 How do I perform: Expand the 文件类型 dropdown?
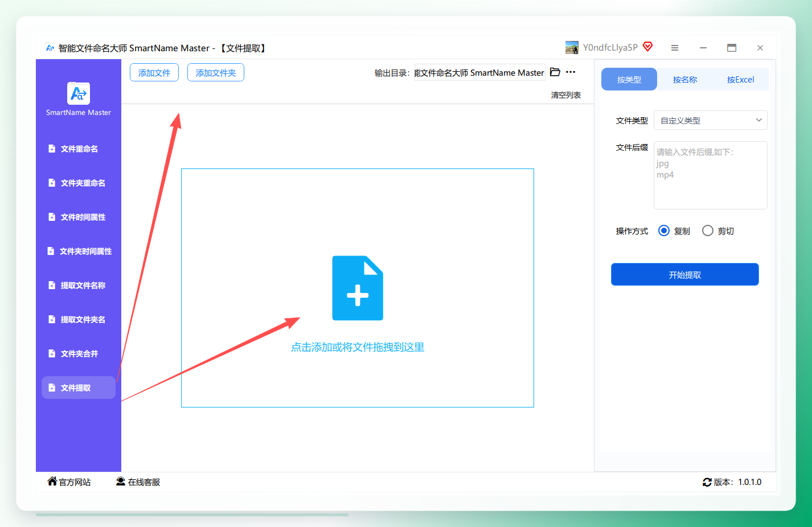[x=711, y=120]
